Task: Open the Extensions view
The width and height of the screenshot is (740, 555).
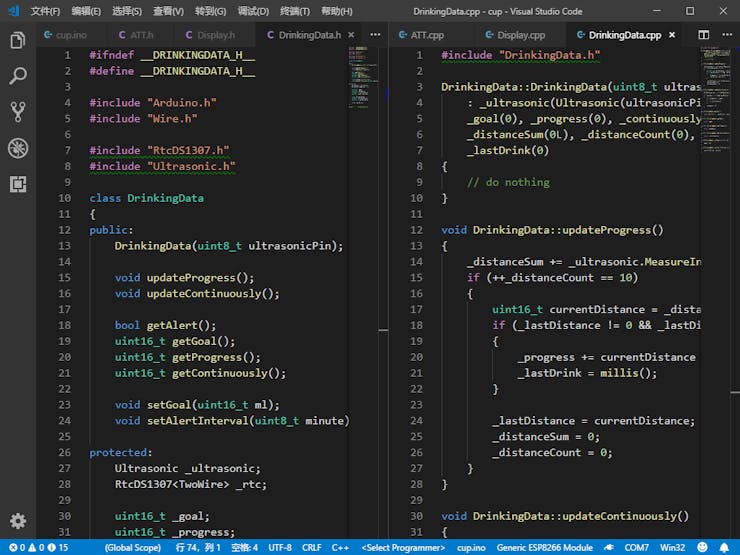Action: pyautogui.click(x=17, y=184)
